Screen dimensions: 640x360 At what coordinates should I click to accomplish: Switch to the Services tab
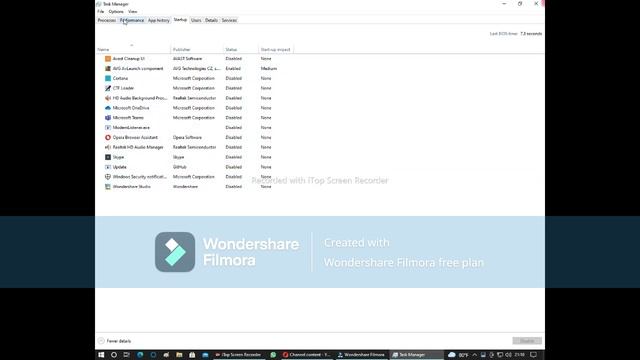tap(229, 20)
